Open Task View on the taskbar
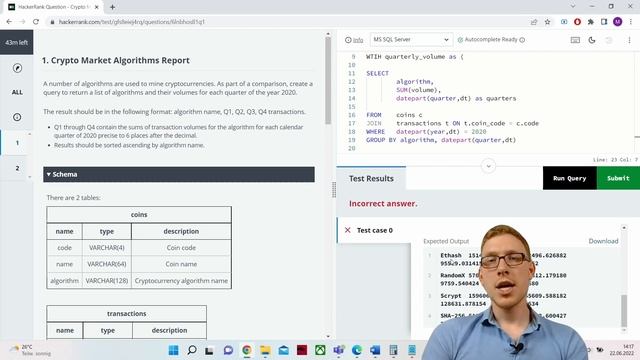Viewport: 640px width, 360px height. point(209,350)
